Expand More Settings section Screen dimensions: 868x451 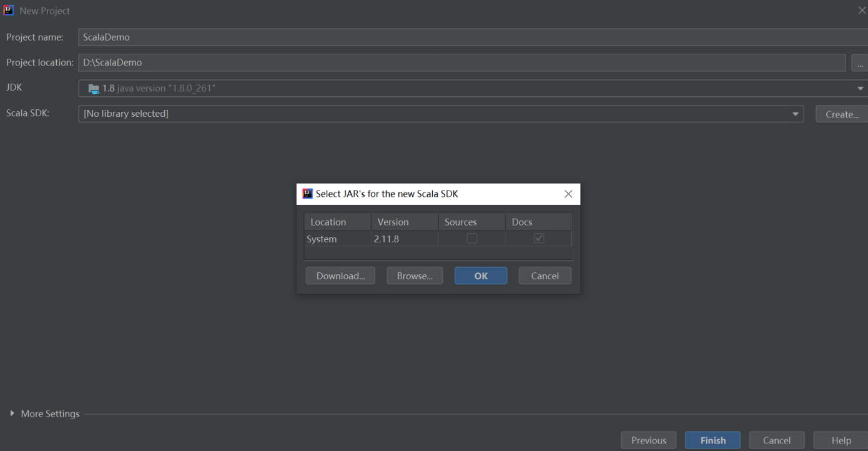[x=12, y=414]
